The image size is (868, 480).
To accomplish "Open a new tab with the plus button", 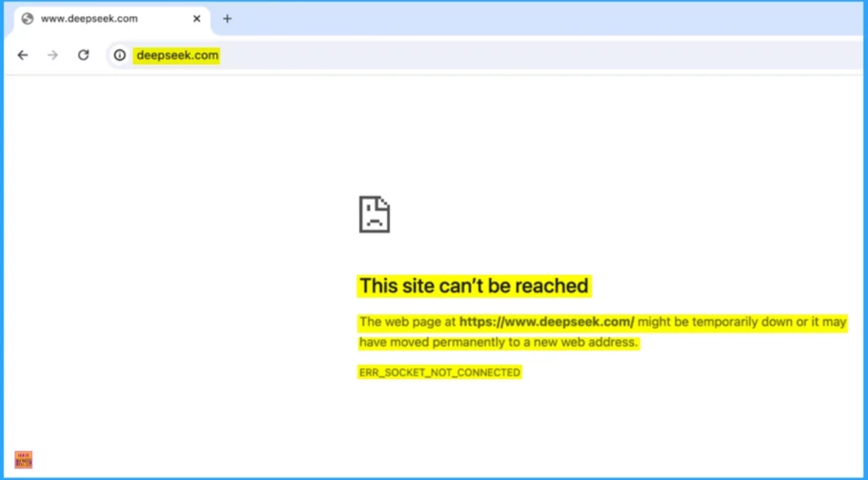I will (x=227, y=19).
